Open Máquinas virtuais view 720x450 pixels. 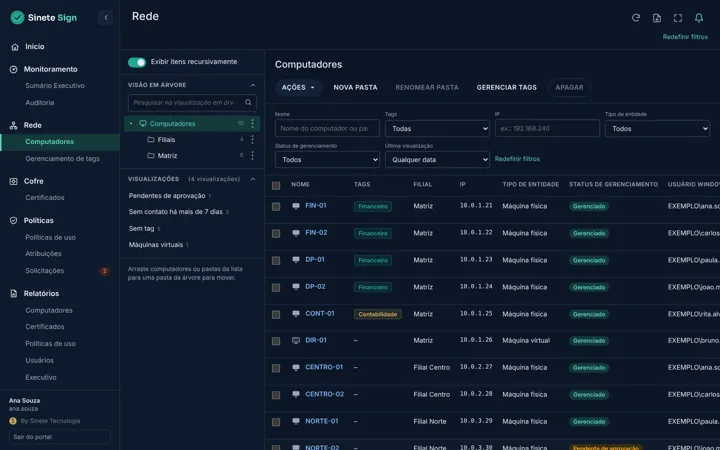tap(156, 245)
